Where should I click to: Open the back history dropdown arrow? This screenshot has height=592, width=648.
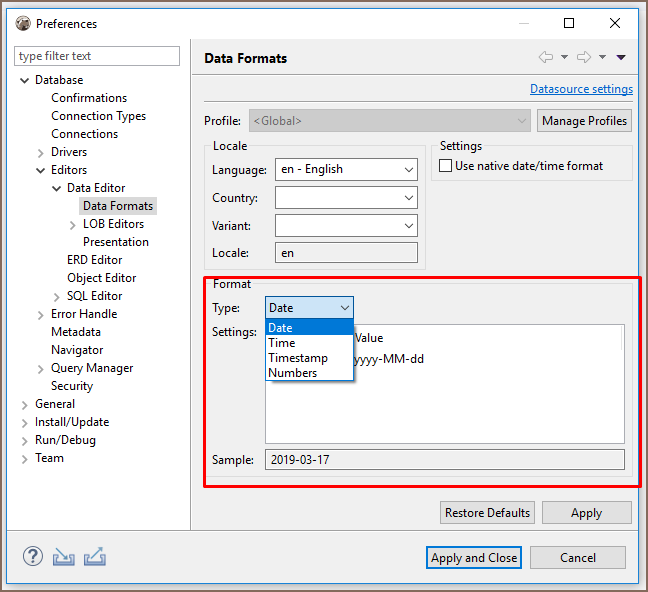[x=564, y=57]
